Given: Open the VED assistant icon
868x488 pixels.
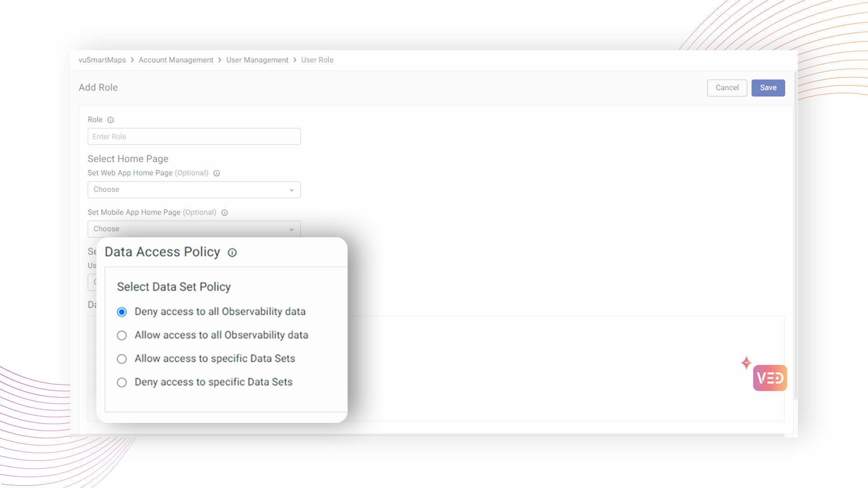Looking at the screenshot, I should [770, 378].
